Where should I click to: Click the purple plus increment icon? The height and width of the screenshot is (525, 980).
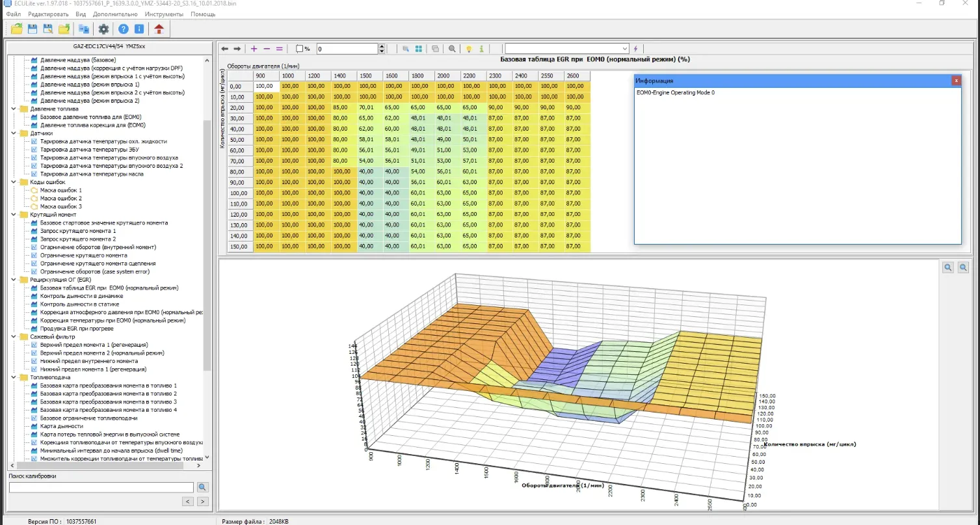254,49
